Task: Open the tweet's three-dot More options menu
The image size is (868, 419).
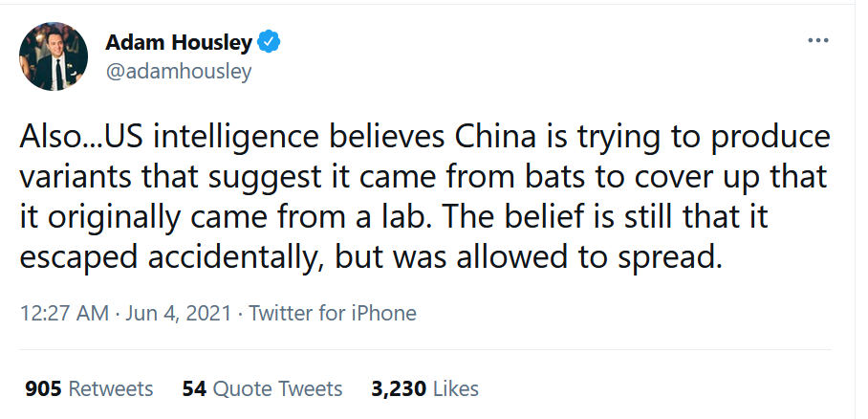Action: click(x=817, y=41)
